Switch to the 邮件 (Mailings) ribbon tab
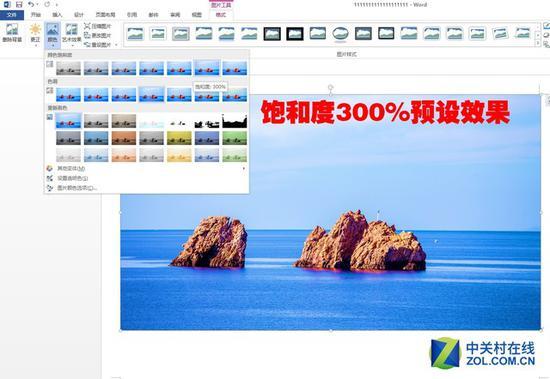 point(153,15)
